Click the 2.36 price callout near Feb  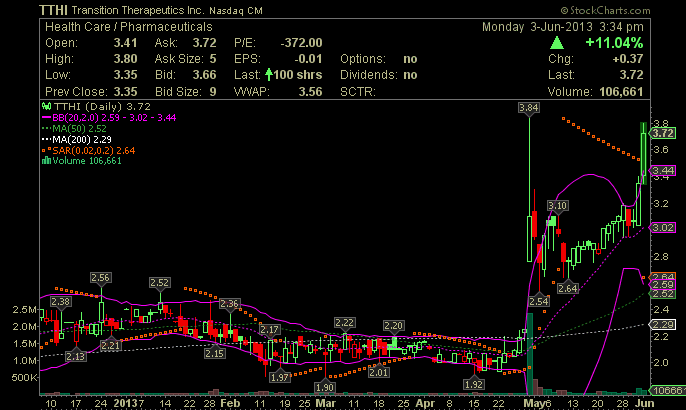229,304
